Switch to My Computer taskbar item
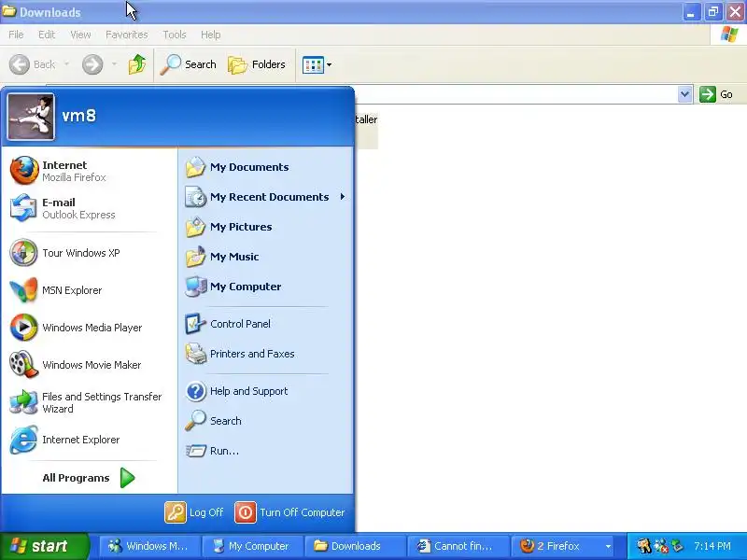 251,546
